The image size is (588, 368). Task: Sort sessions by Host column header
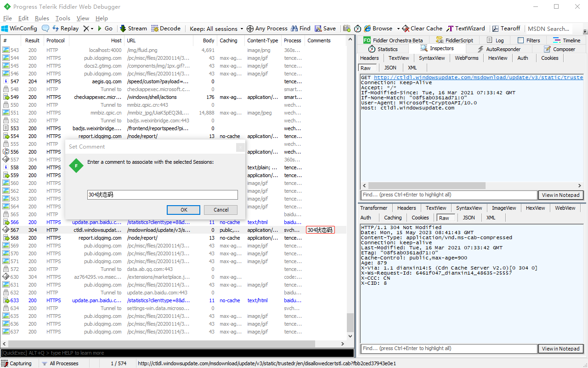click(96, 40)
